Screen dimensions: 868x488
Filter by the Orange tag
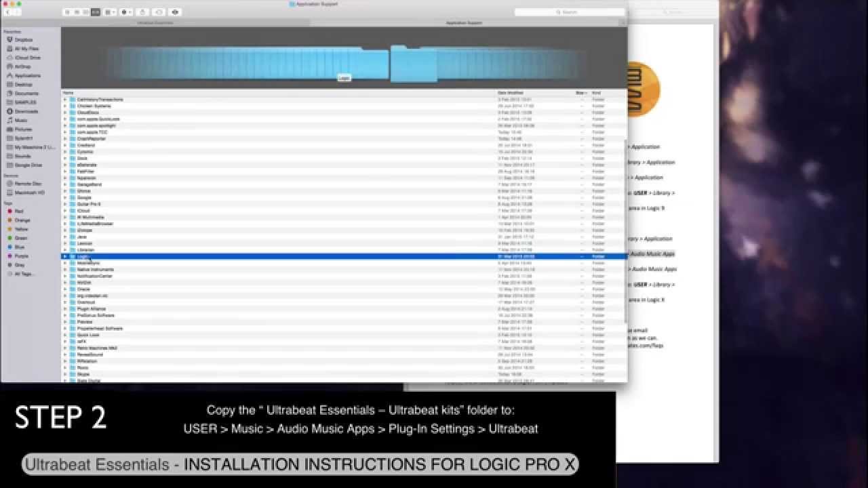[x=22, y=220]
